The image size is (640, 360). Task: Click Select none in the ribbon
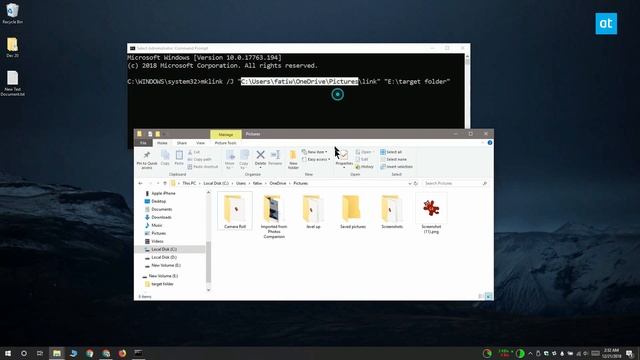393,159
